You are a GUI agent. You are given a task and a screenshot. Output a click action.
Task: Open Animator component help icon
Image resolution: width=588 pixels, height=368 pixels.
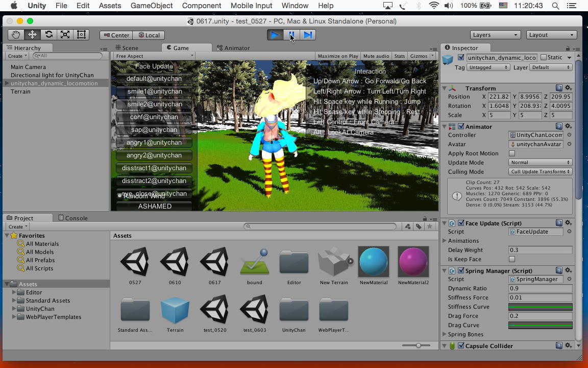[x=559, y=126]
